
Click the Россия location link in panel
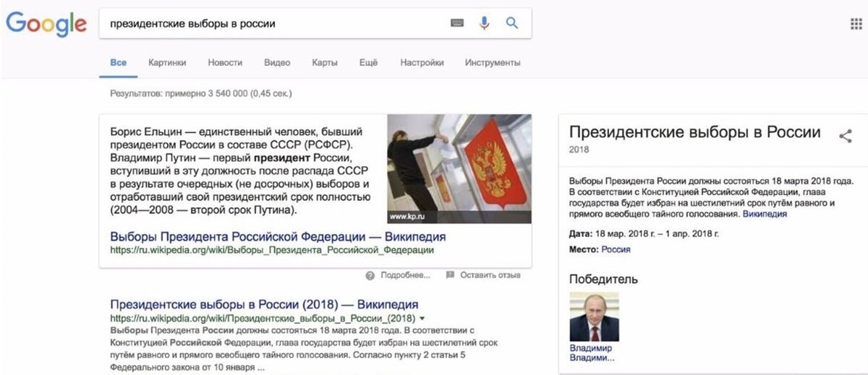coord(616,249)
